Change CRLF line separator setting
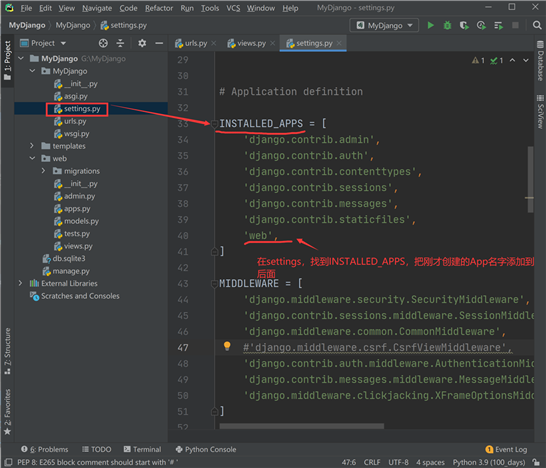The image size is (546, 468). [x=372, y=462]
